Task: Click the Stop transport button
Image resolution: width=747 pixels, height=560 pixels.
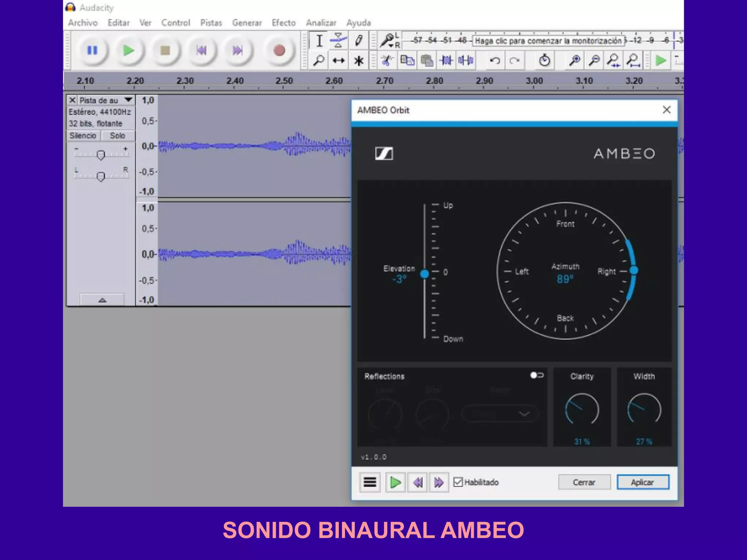Action: pyautogui.click(x=165, y=50)
